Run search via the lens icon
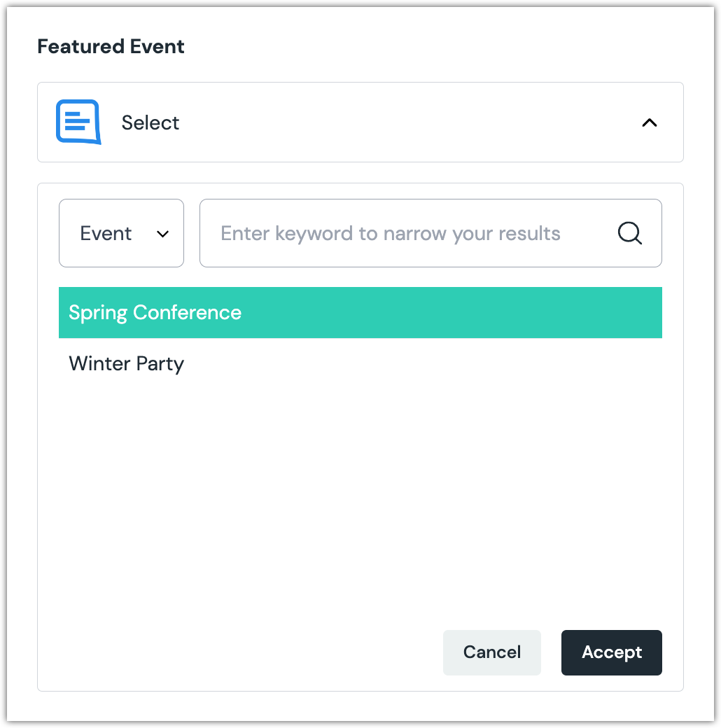 pos(629,233)
